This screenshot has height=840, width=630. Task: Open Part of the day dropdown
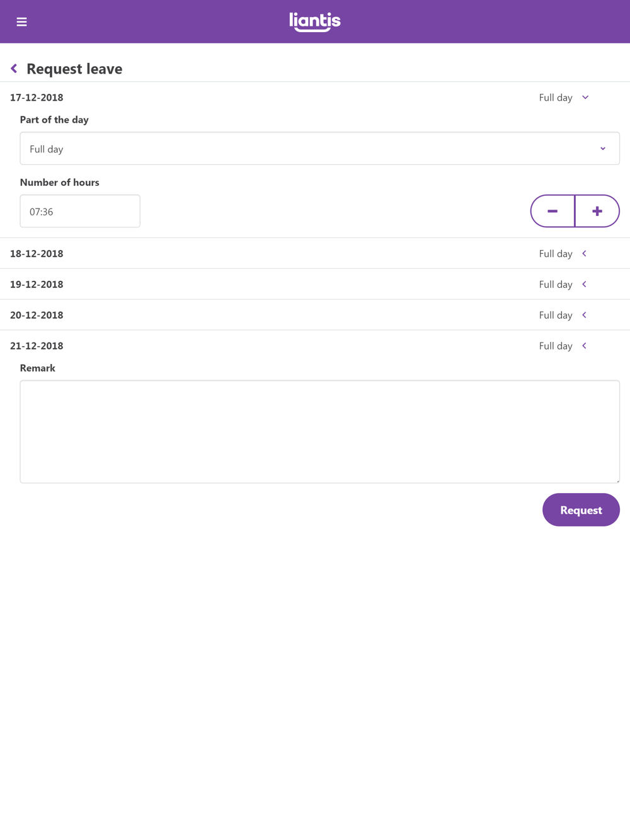pos(319,149)
